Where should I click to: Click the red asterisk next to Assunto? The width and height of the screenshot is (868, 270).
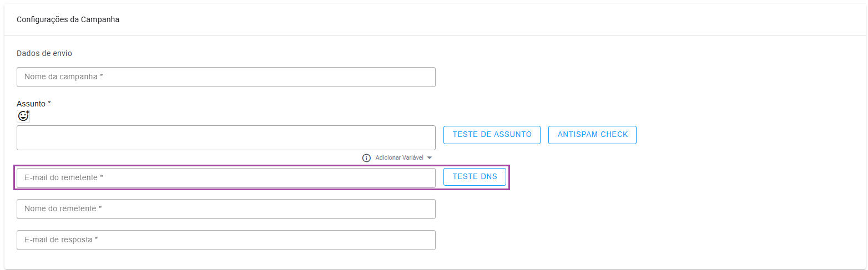coord(49,103)
